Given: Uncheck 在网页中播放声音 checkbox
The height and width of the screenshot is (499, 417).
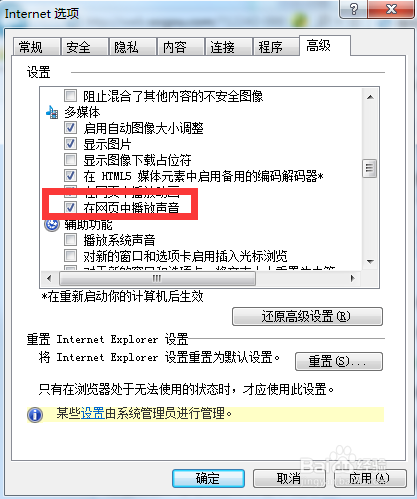Looking at the screenshot, I should tap(70, 207).
